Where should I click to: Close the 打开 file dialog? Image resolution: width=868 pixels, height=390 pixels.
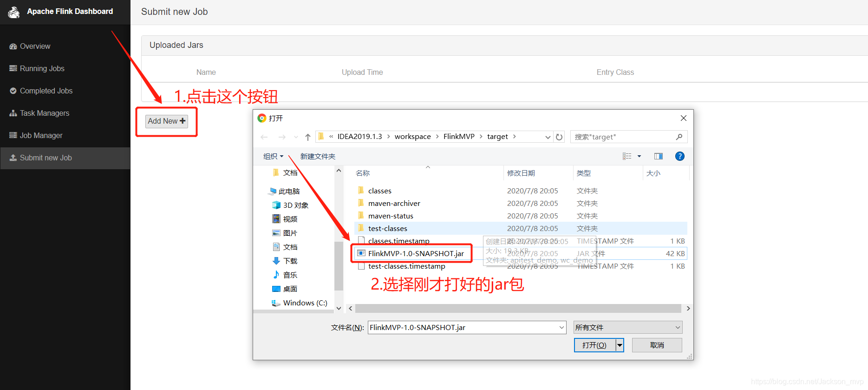[x=684, y=118]
